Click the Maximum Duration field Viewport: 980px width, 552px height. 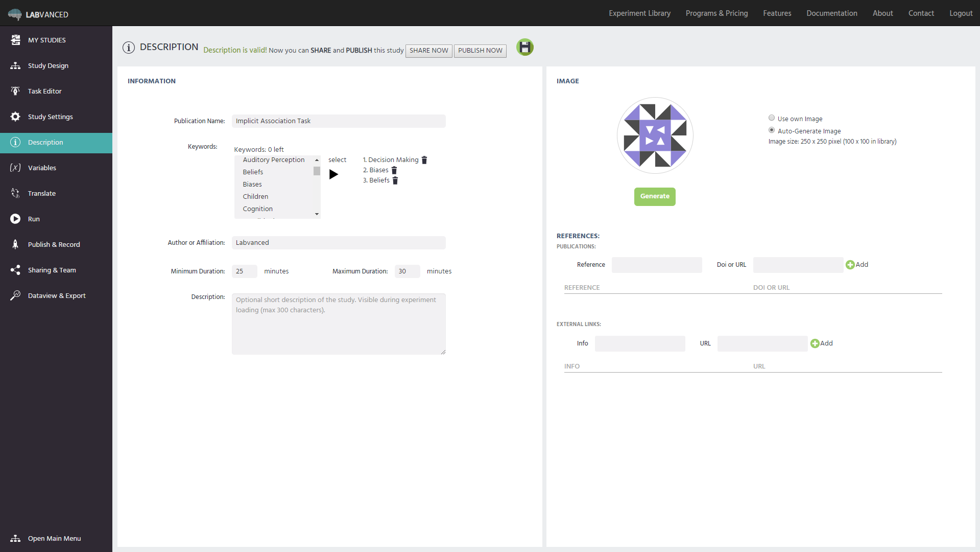pos(407,271)
